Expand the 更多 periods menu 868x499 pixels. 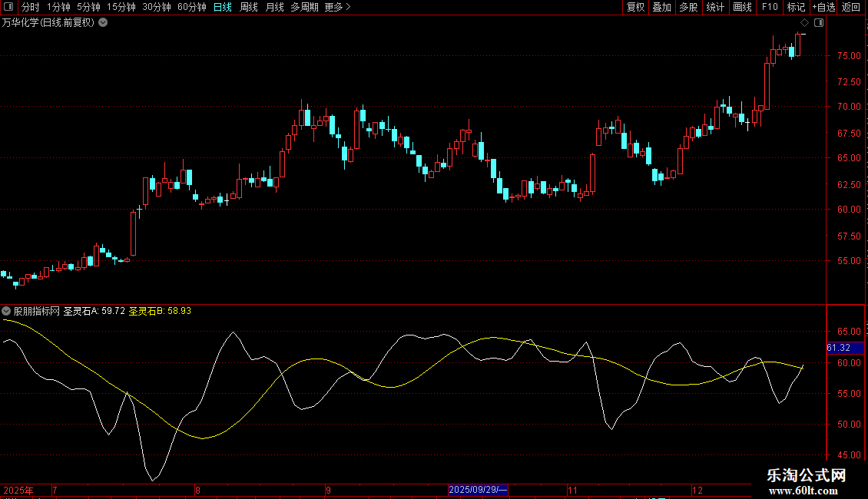(x=337, y=7)
